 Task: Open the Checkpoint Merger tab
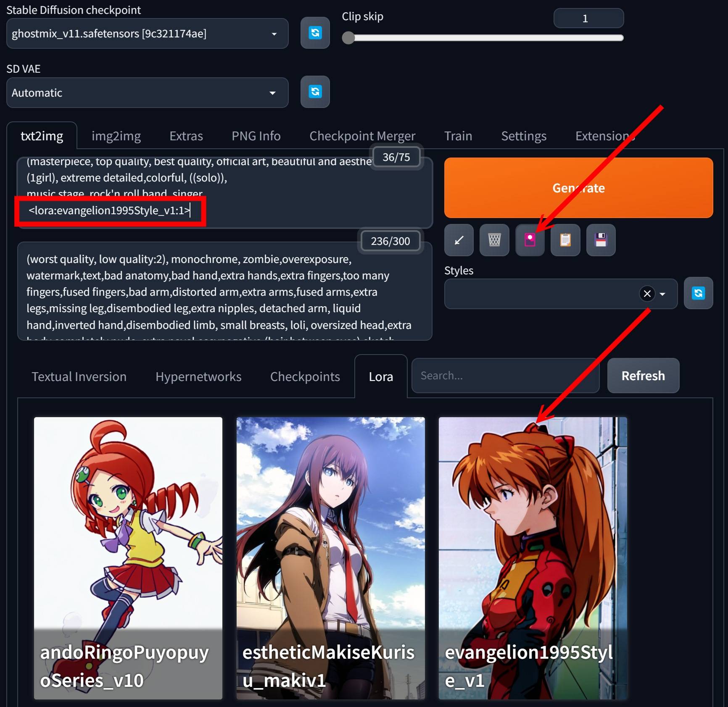(x=362, y=136)
